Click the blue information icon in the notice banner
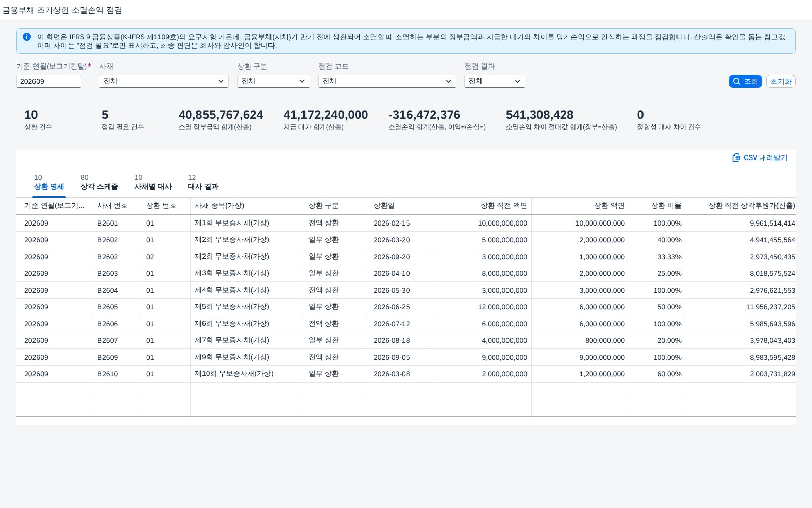The image size is (812, 508). [27, 37]
